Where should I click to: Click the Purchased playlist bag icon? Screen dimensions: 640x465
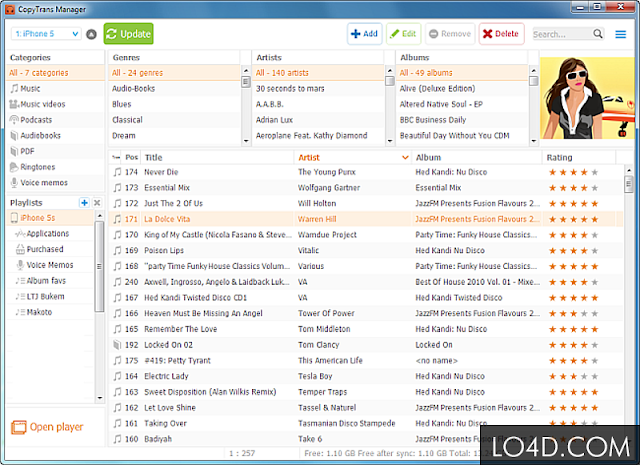click(x=20, y=249)
